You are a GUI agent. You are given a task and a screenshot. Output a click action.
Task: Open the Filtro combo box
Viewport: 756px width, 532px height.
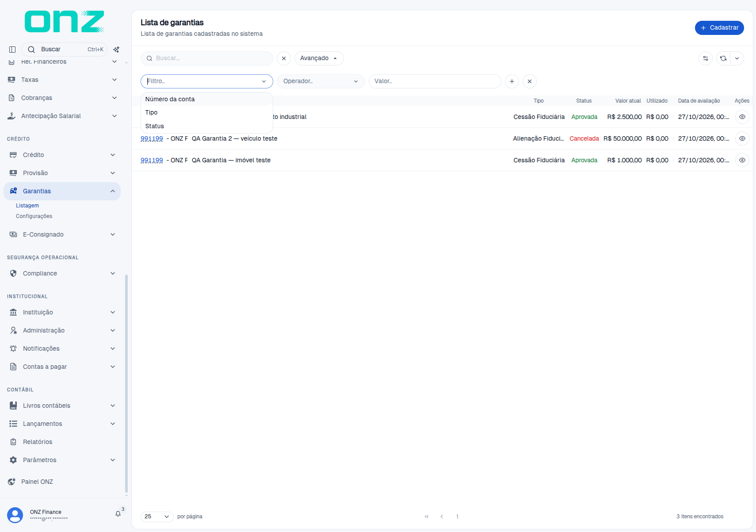207,81
